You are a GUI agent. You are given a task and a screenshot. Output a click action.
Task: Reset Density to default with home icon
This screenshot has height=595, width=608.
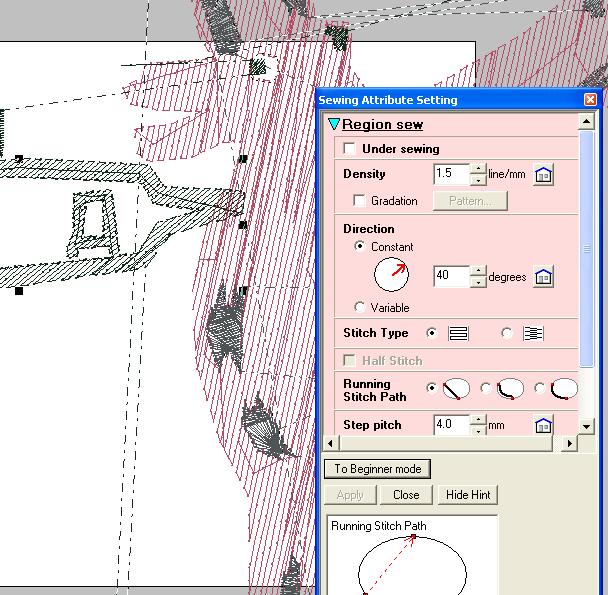[543, 175]
